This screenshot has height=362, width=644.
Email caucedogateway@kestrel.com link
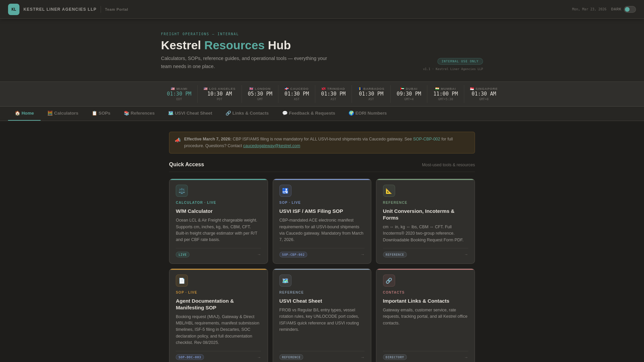click(x=272, y=146)
